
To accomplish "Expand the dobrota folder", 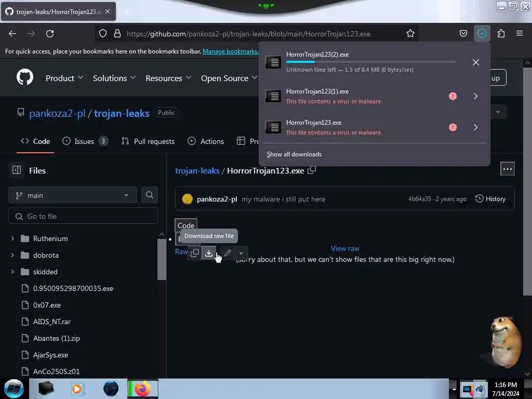I will (x=12, y=255).
